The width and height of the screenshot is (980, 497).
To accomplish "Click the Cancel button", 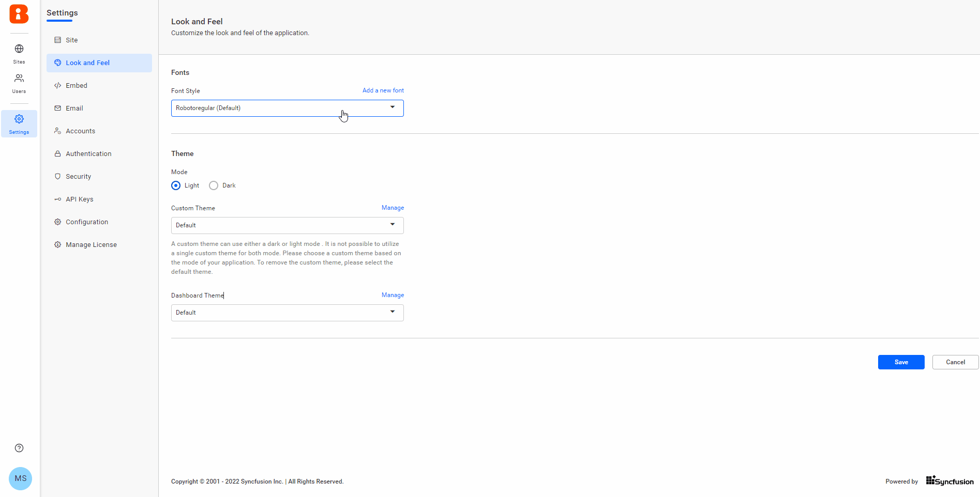I will (955, 362).
